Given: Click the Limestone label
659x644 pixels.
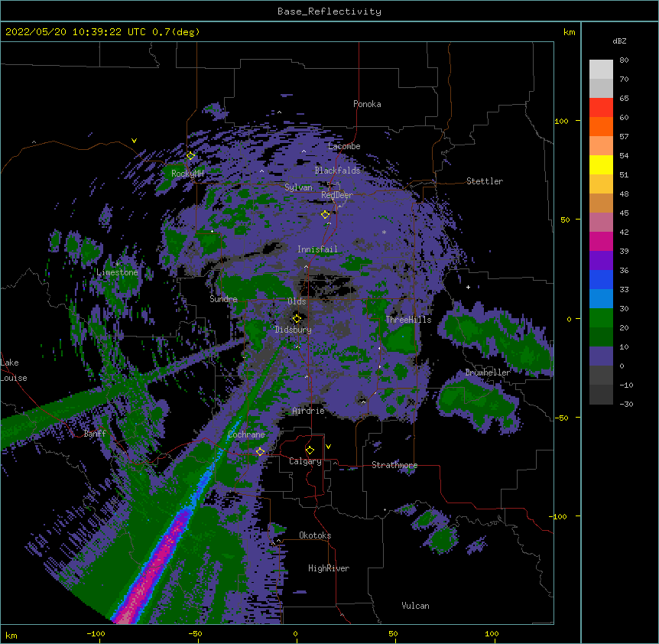Looking at the screenshot, I should coord(117,272).
